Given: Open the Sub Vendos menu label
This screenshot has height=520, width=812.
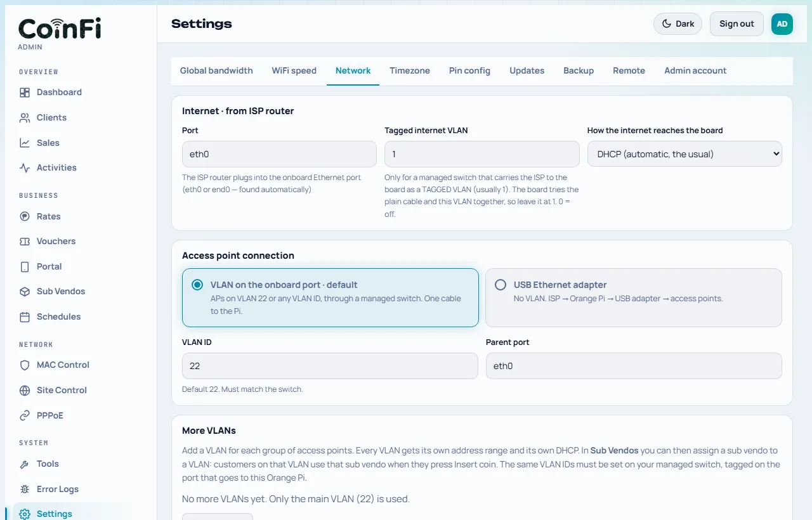Looking at the screenshot, I should pyautogui.click(x=61, y=292).
